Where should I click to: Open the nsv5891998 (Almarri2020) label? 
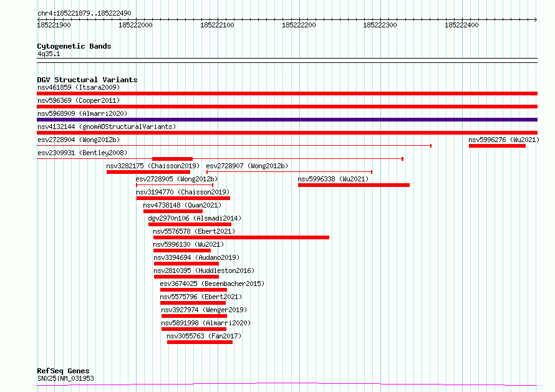pyautogui.click(x=206, y=323)
